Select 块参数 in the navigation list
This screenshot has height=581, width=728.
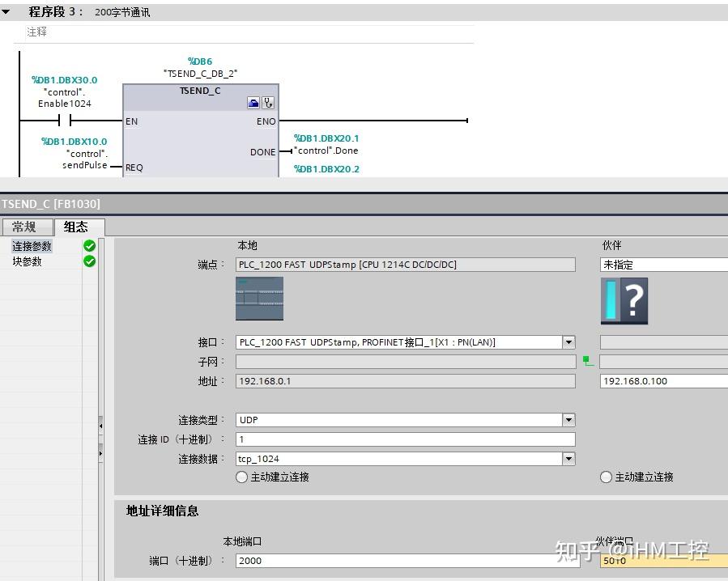click(x=28, y=261)
